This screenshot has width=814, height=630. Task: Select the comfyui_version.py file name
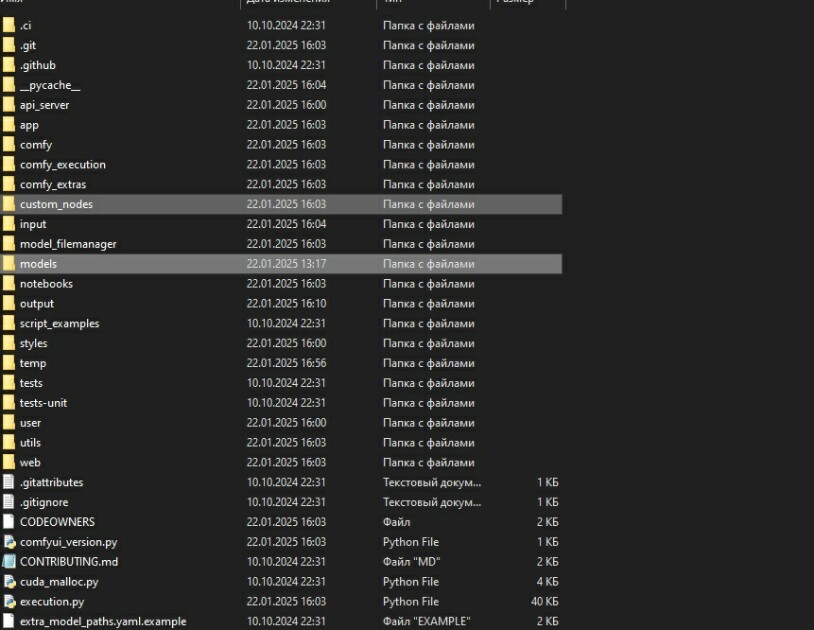(69, 542)
